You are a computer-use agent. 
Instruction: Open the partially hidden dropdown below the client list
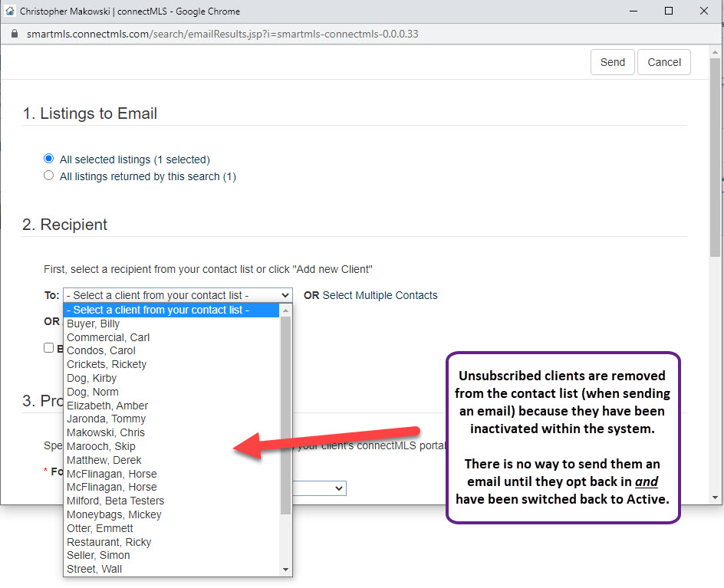[x=320, y=488]
